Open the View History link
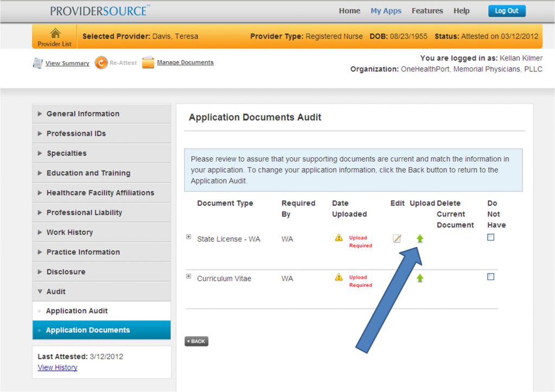 pos(57,368)
